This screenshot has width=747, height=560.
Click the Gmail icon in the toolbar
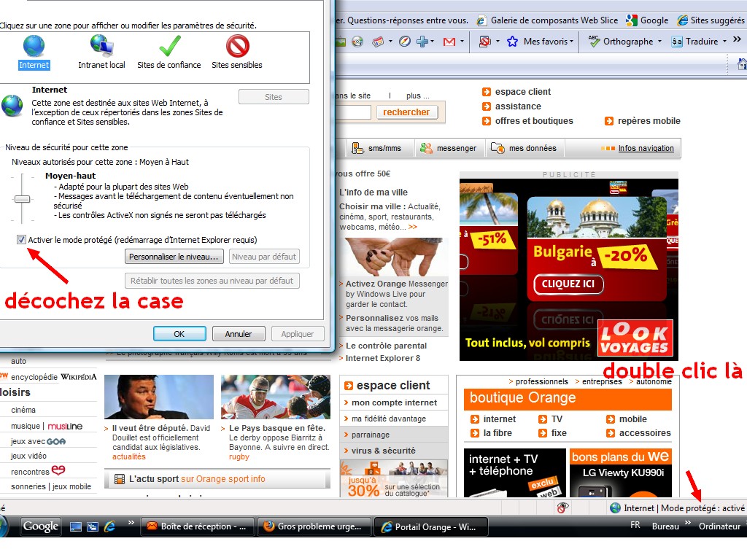(x=449, y=42)
